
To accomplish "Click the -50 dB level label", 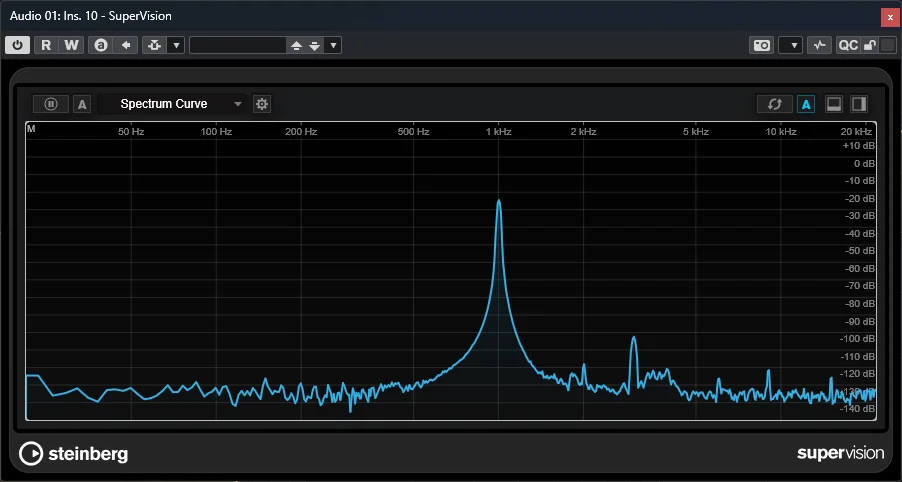I will (860, 251).
